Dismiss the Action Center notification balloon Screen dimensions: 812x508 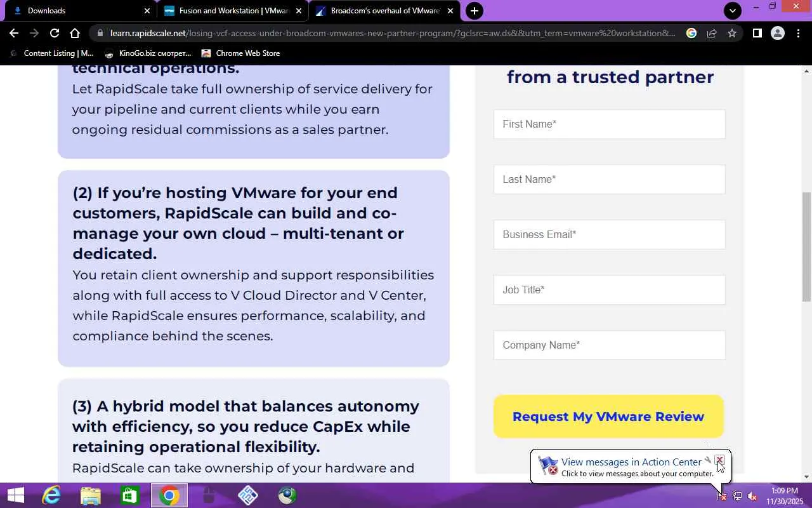tap(719, 460)
